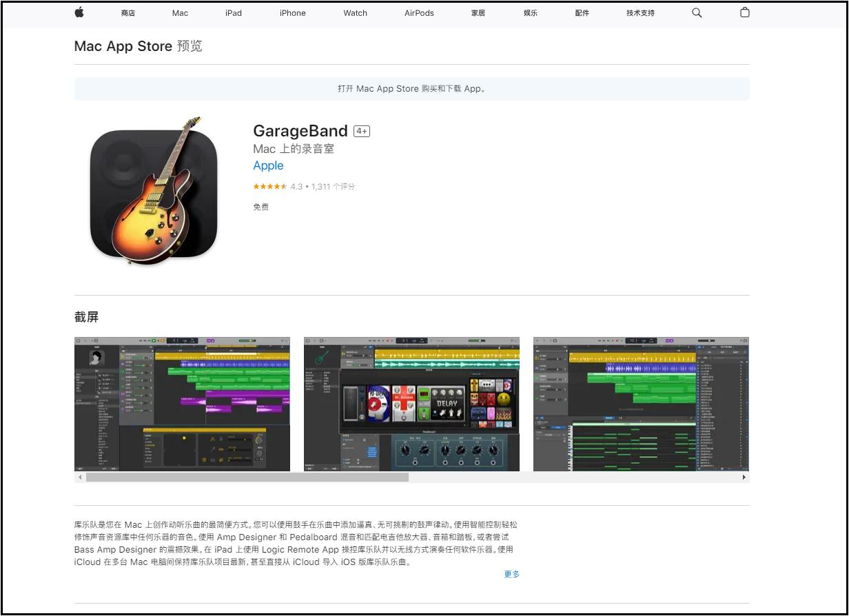Open the Mac menu item

click(x=180, y=13)
